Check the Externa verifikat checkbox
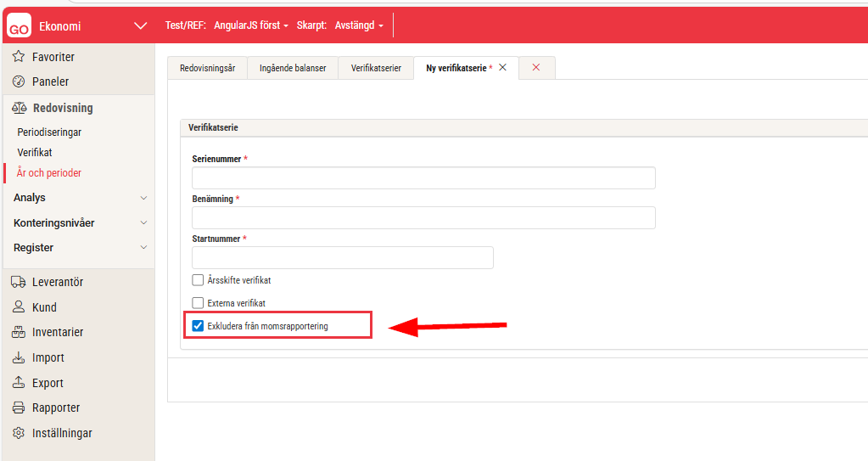Screen dimensions: 868x461 199,303
